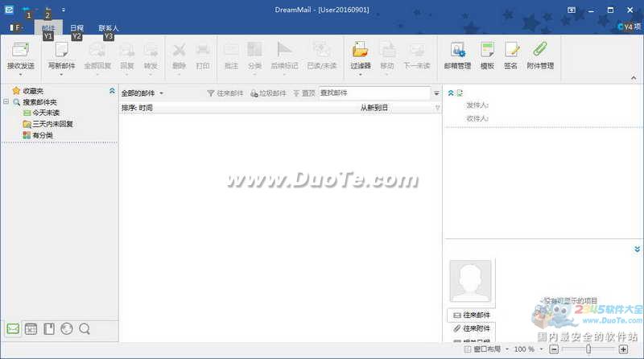The width and height of the screenshot is (644, 359).
Task: Click the zoom in plus button
Action: click(623, 349)
